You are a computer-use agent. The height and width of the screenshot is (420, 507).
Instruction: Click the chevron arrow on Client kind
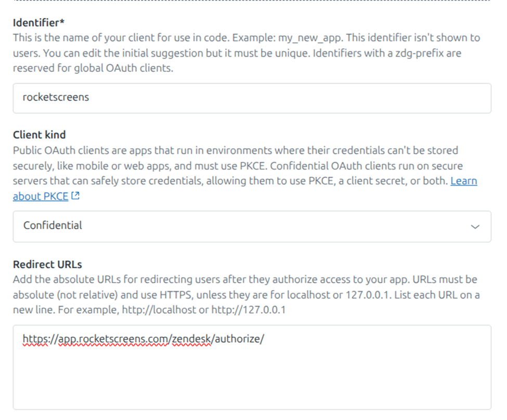474,227
